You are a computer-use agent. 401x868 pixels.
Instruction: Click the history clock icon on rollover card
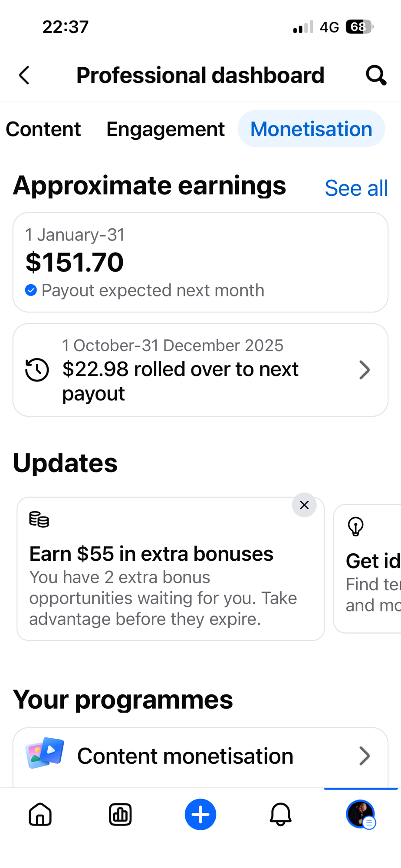click(37, 370)
